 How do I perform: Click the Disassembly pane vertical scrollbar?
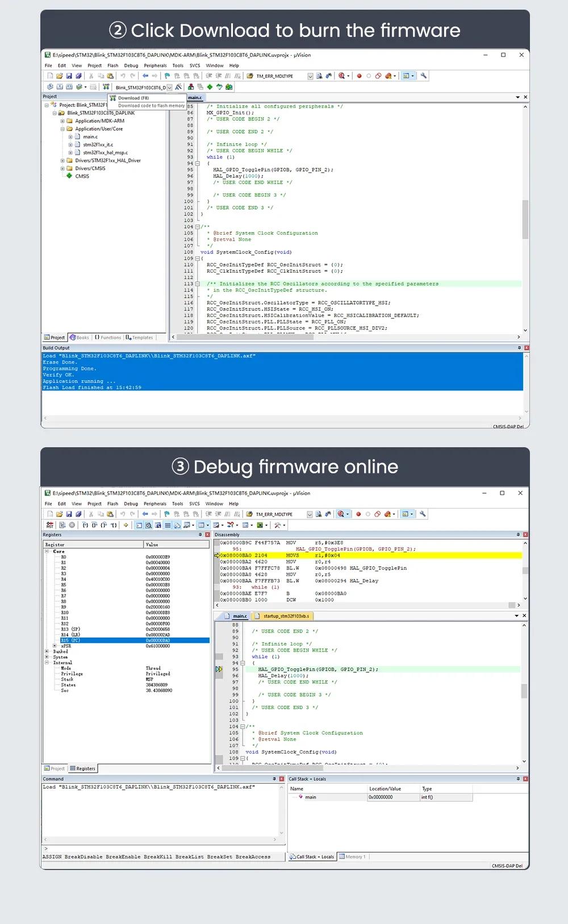(525, 571)
